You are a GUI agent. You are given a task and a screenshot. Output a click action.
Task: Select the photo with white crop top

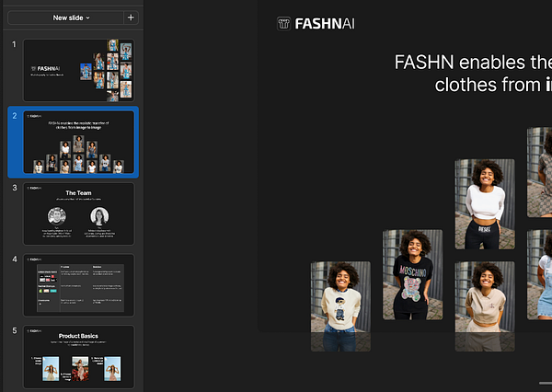(x=485, y=204)
